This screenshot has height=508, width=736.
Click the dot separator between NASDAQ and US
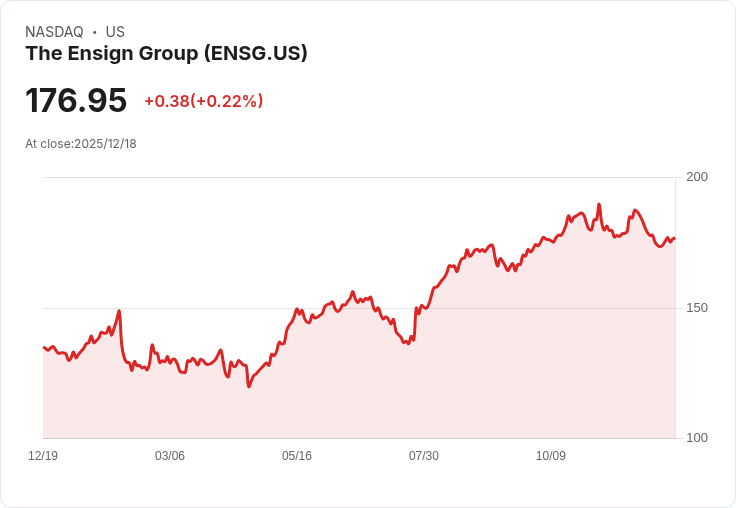pos(95,32)
